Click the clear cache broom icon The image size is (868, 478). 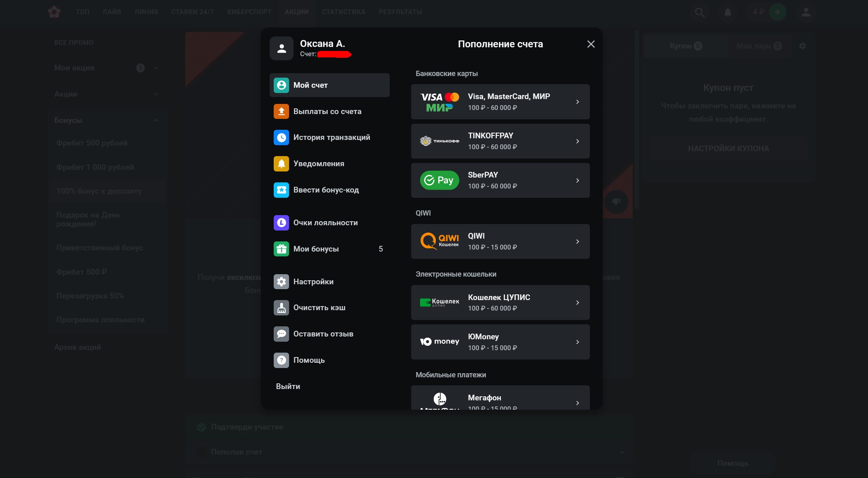(281, 308)
